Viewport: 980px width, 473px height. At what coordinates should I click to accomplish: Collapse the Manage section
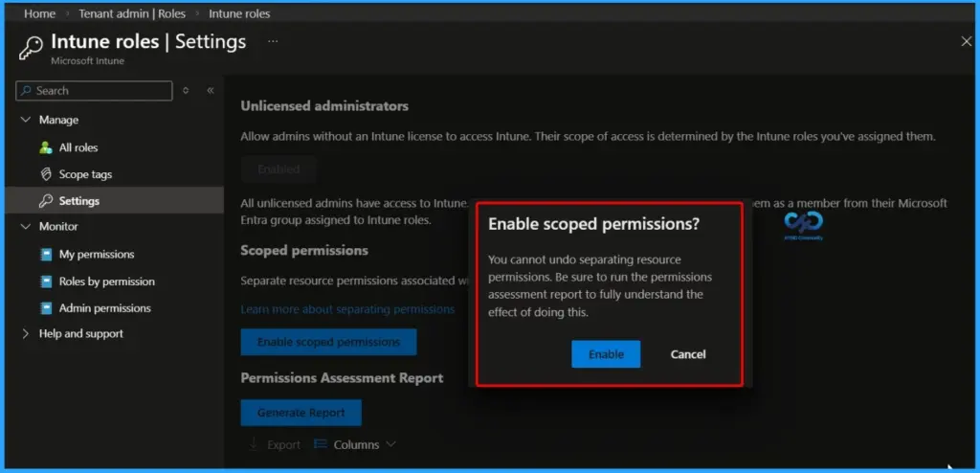26,120
